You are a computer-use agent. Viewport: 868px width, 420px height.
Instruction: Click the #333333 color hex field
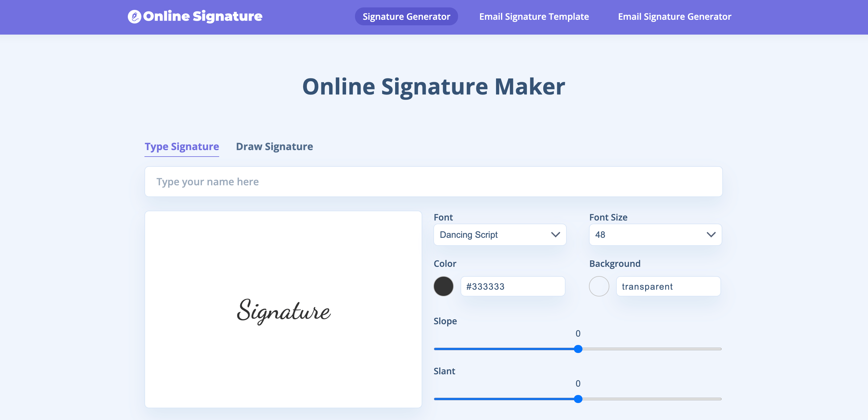click(x=512, y=287)
